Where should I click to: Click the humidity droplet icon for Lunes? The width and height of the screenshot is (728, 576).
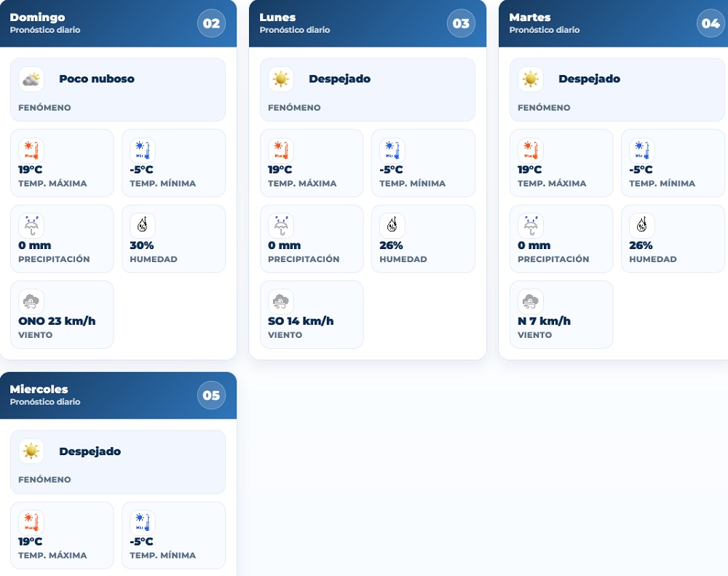click(x=392, y=226)
